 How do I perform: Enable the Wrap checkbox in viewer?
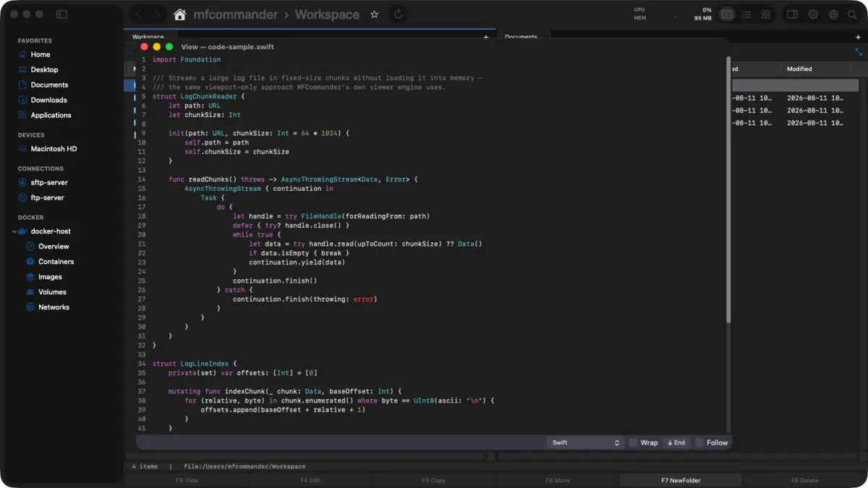click(x=633, y=442)
